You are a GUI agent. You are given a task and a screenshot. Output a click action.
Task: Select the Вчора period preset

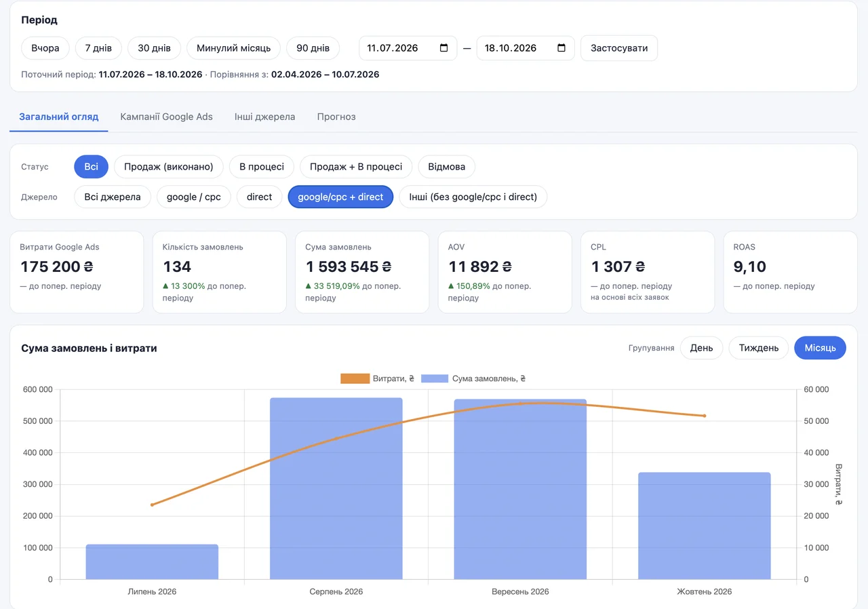tap(45, 48)
